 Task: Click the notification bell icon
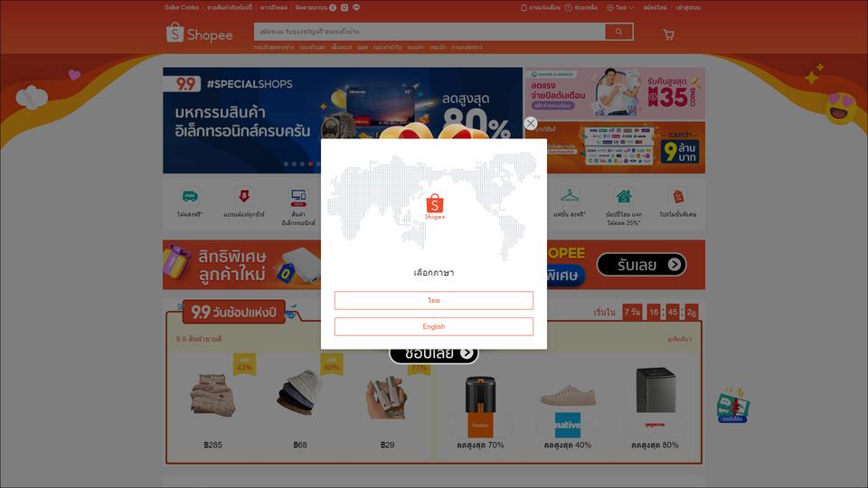coord(524,8)
